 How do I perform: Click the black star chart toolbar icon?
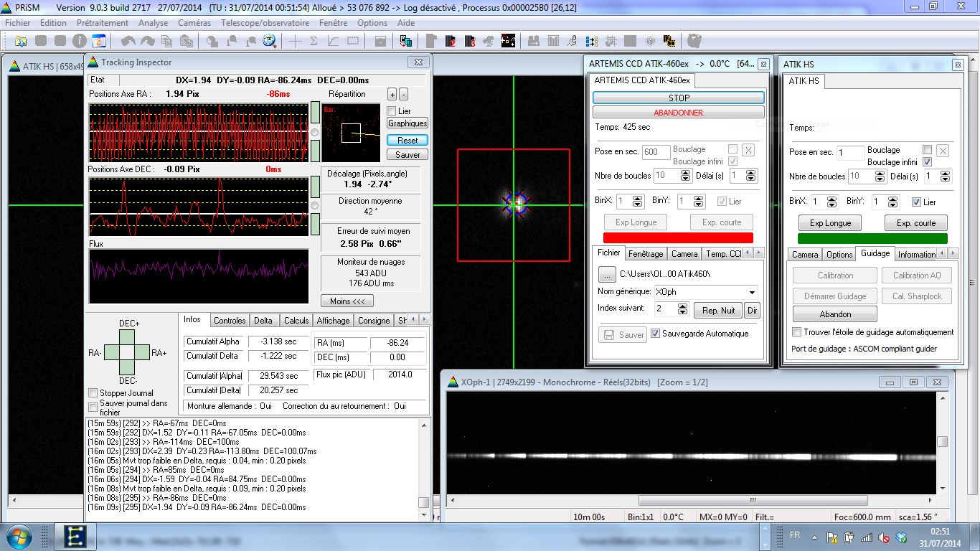[x=508, y=41]
